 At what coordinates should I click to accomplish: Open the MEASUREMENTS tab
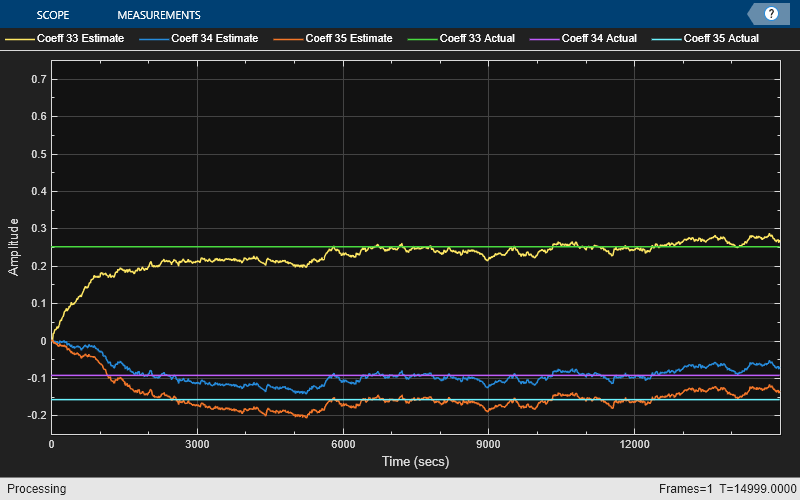(158, 15)
